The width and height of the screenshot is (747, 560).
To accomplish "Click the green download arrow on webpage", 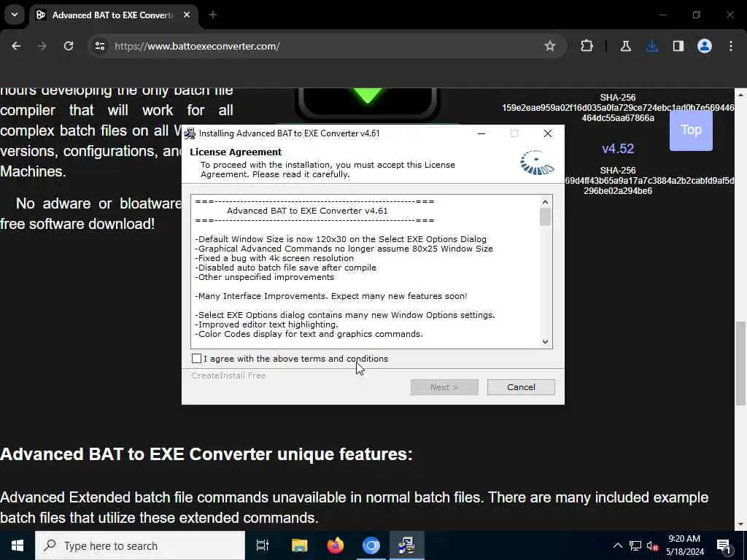I will pos(368,96).
